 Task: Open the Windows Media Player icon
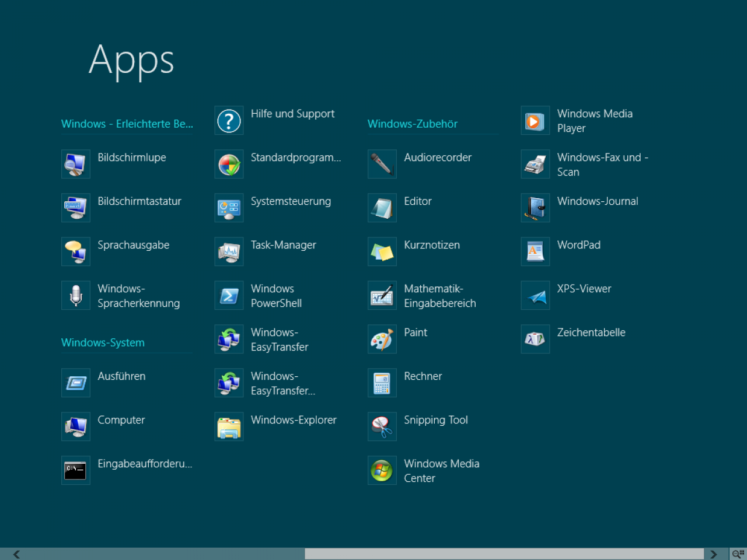[x=535, y=120]
